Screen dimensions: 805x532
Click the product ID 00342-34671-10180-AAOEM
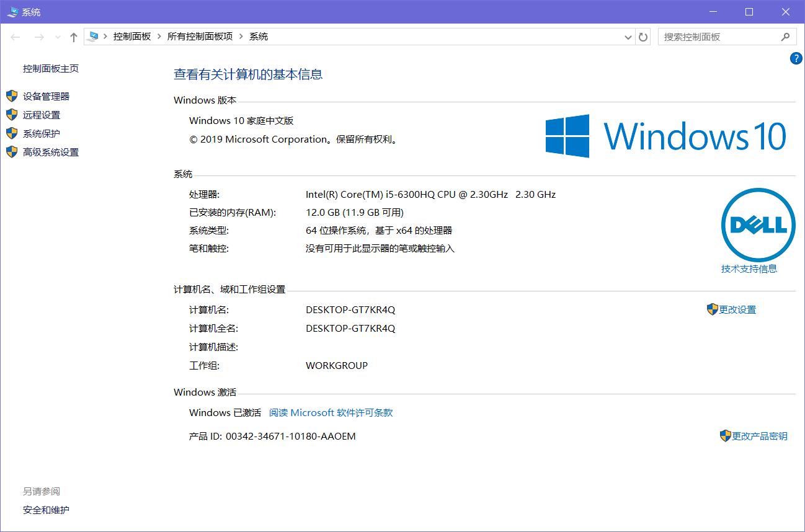click(x=291, y=436)
